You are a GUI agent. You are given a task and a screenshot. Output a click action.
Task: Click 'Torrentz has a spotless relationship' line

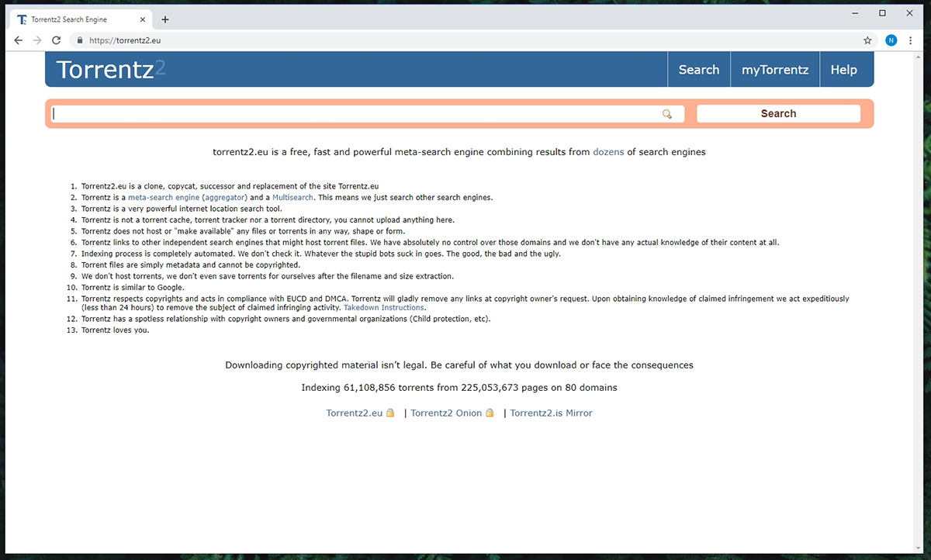click(x=286, y=319)
